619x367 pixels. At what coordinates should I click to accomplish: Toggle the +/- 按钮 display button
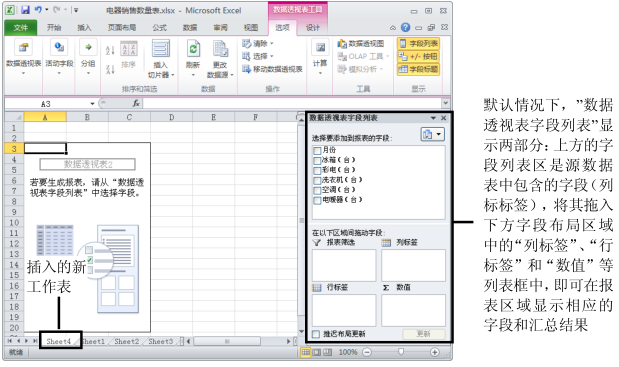(x=418, y=56)
